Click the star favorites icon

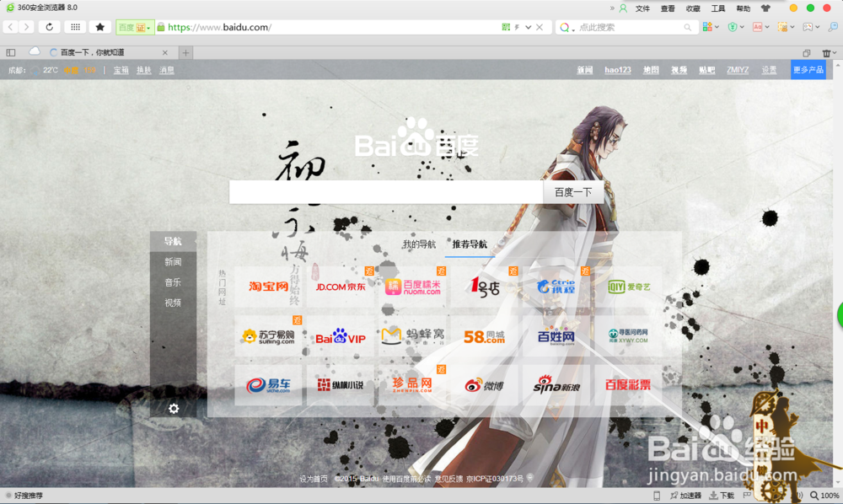point(100,27)
